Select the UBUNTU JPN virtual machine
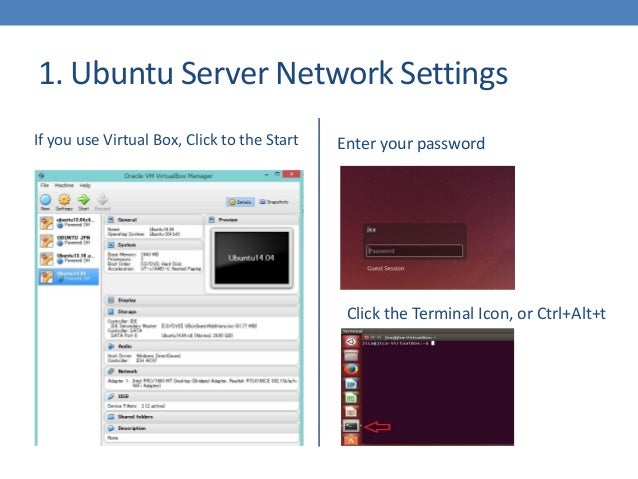Screen dimensions: 638x479 [68, 241]
